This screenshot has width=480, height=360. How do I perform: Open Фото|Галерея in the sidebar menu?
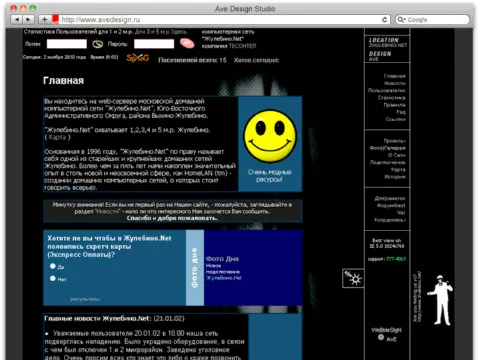(388, 148)
